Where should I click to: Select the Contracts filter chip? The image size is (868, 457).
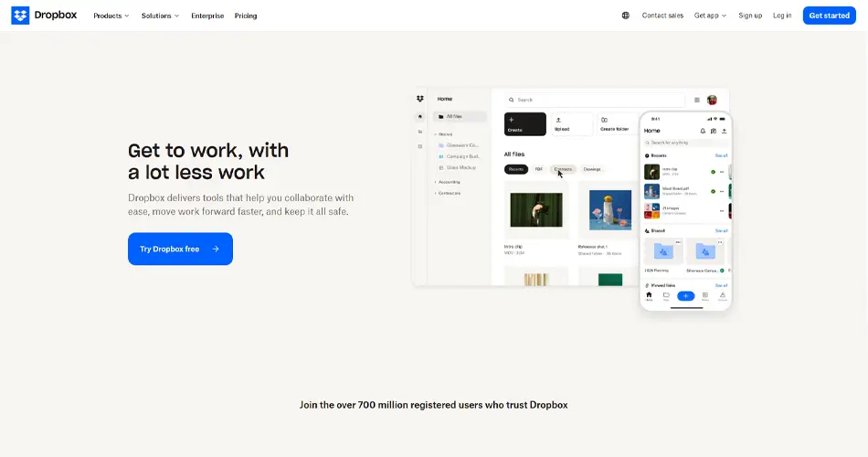(563, 169)
